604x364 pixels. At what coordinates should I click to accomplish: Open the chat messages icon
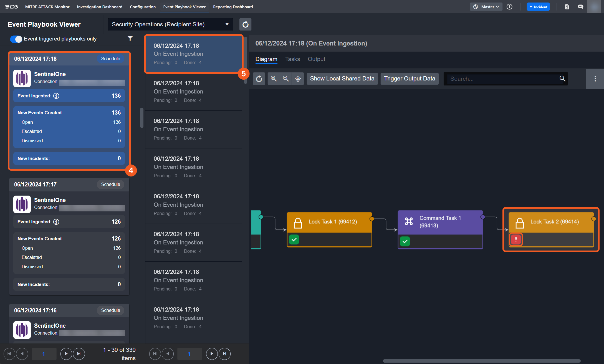(580, 7)
